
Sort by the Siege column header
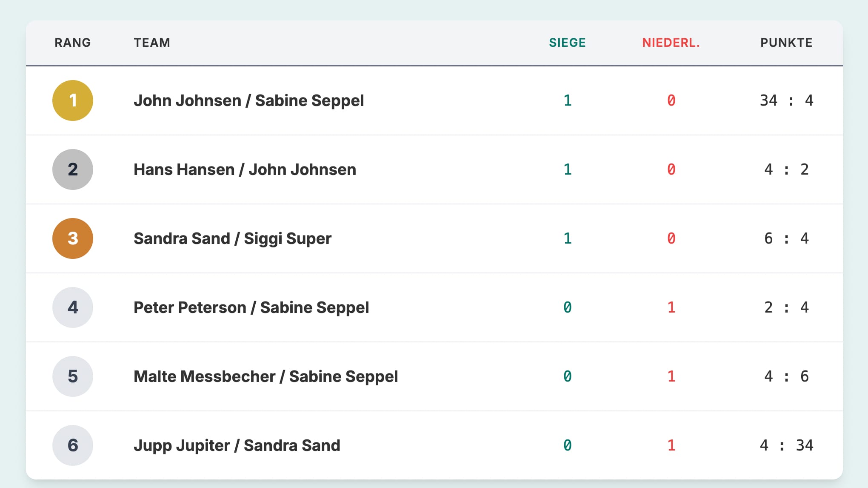pyautogui.click(x=567, y=43)
